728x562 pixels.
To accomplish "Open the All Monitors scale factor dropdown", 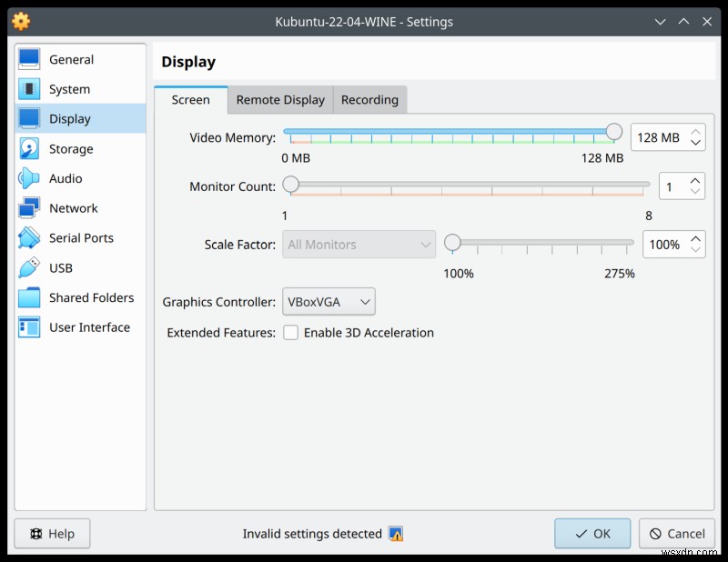I will (359, 244).
